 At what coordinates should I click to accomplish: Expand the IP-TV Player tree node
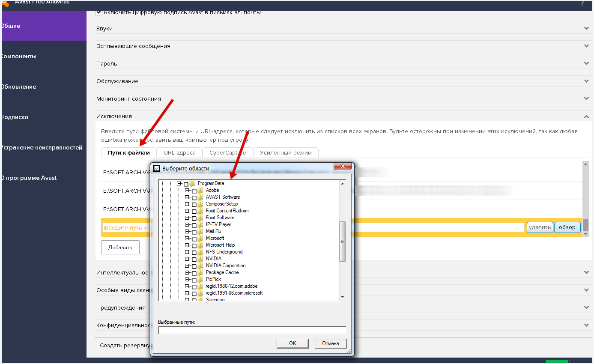187,224
